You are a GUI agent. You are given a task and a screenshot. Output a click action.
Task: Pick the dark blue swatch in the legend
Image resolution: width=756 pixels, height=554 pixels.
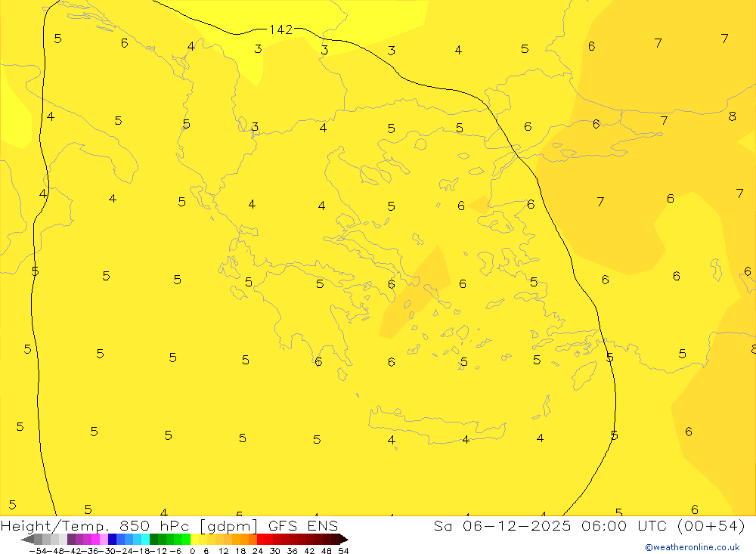tap(112, 539)
